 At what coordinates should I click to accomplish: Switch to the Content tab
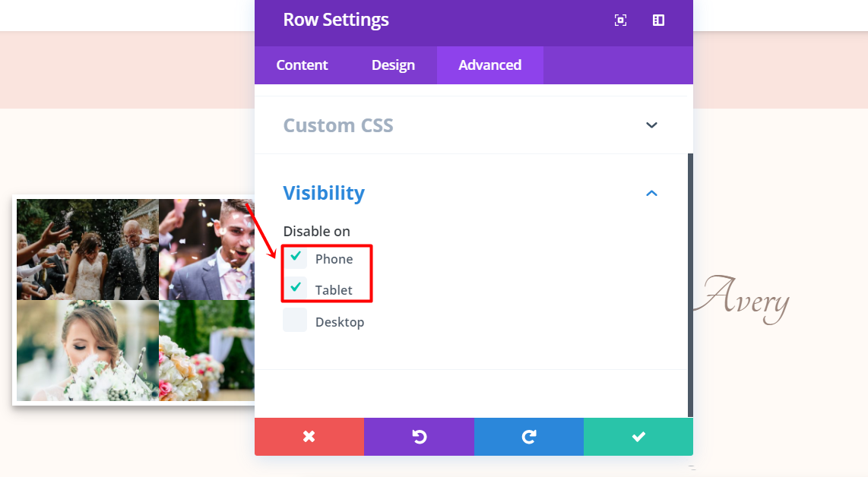coord(302,65)
